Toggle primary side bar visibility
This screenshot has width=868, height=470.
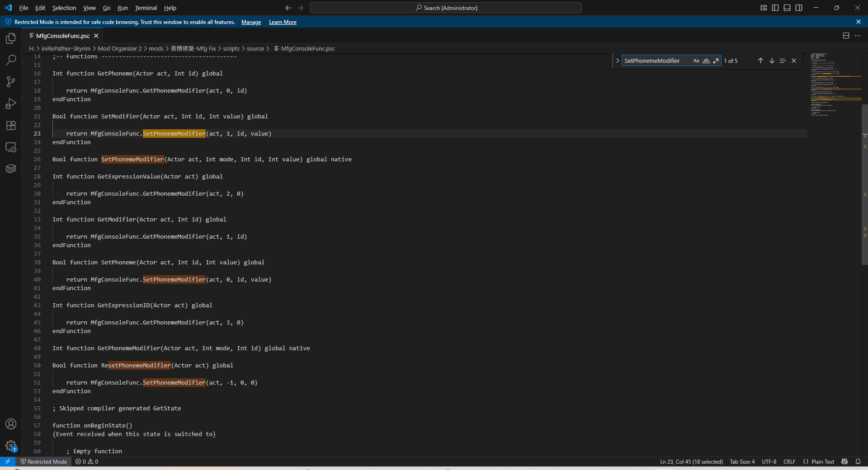775,8
